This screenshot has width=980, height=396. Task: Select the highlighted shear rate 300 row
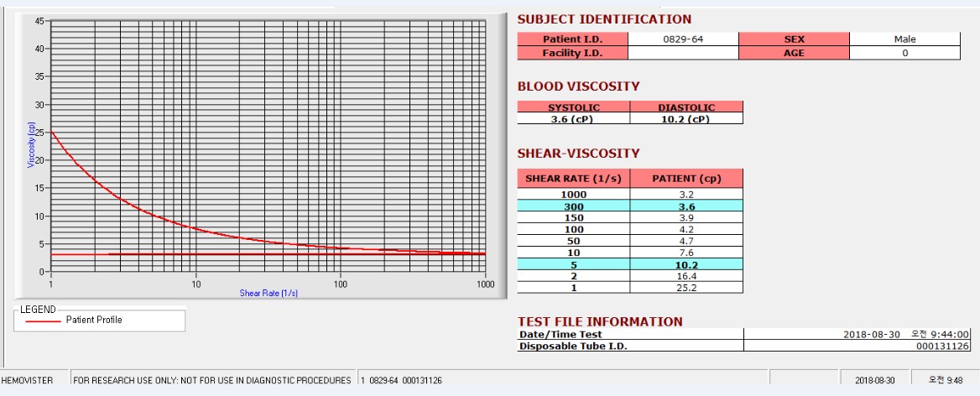tap(630, 206)
